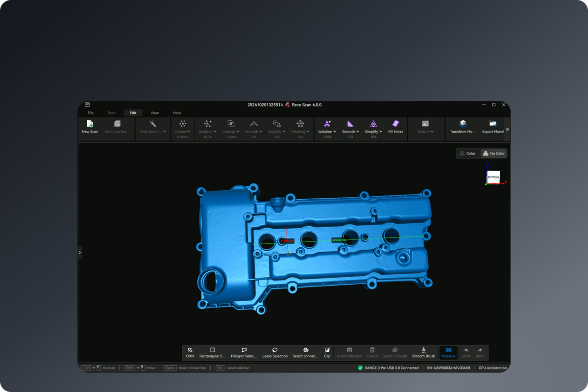The image size is (588, 392).
Task: Expand the Meshing dropdown arrow
Action: click(x=308, y=131)
